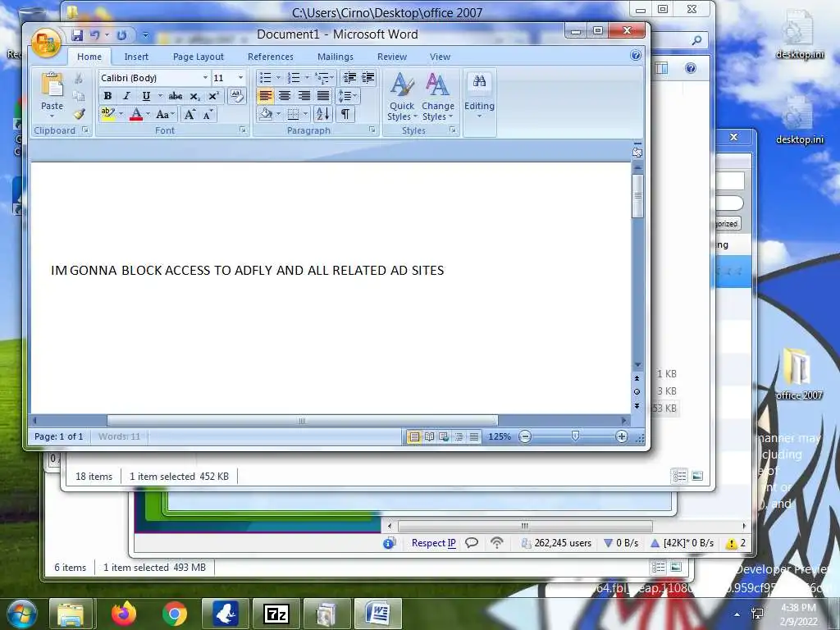This screenshot has width=840, height=630.
Task: Open the Mailings tab
Action: click(336, 57)
